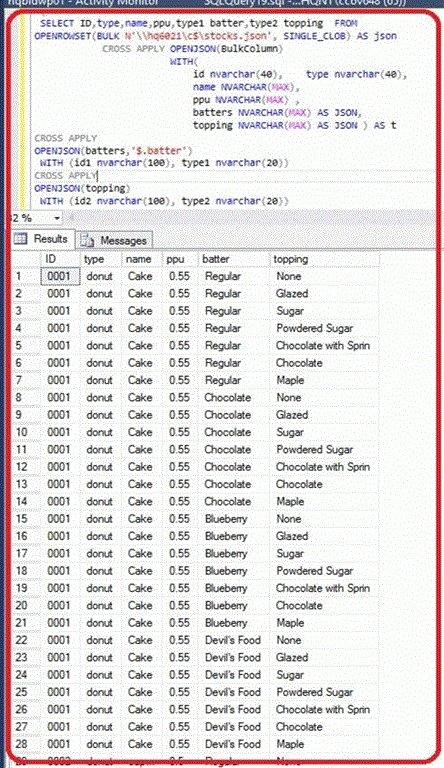Click 'Powdered Sugar' cell in row 25
This screenshot has width=444, height=768.
324,692
